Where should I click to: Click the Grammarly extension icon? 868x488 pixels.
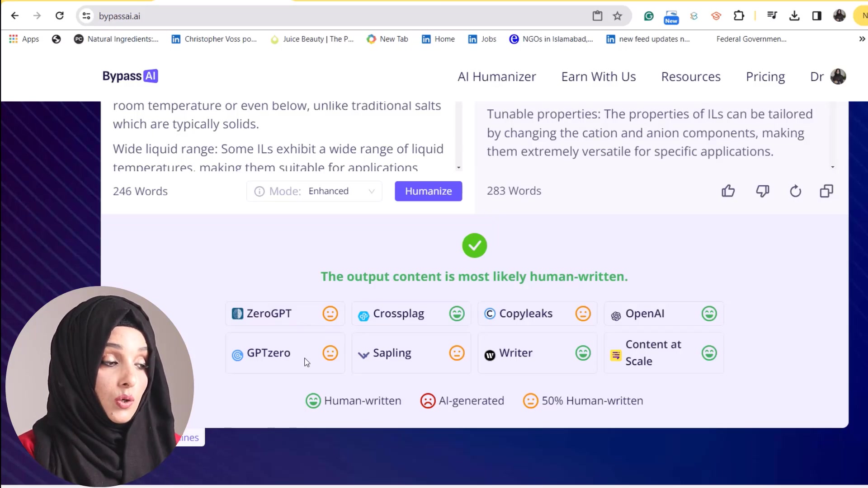pos(649,16)
